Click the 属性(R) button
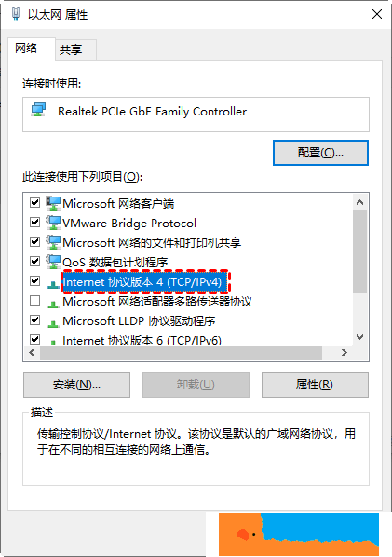This screenshot has width=392, height=557. [315, 385]
